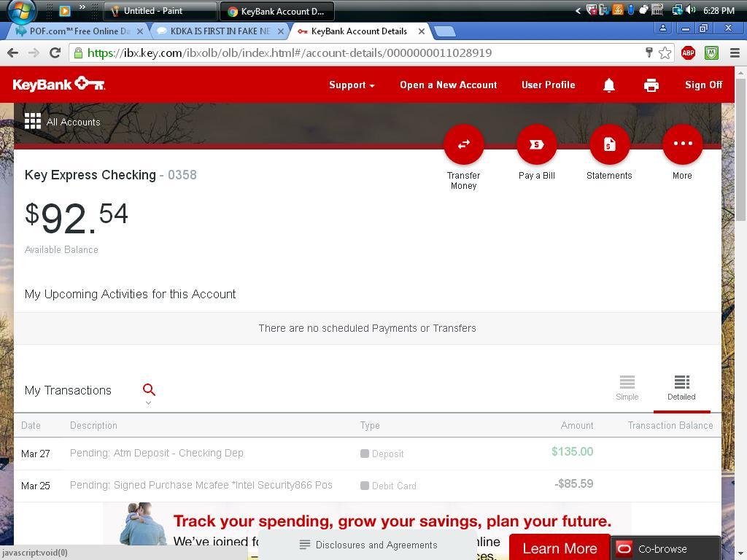747x560 pixels.
Task: Click Sign Off
Action: coord(703,85)
